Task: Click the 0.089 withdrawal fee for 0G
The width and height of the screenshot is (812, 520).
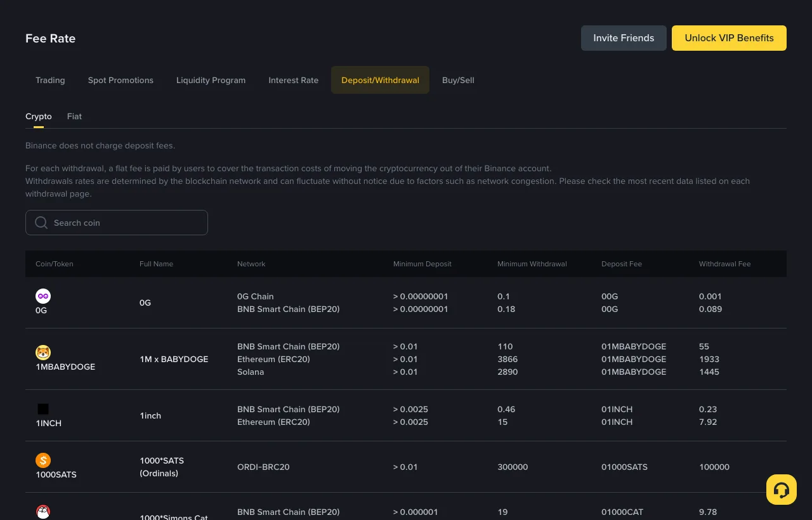Action: [x=710, y=309]
